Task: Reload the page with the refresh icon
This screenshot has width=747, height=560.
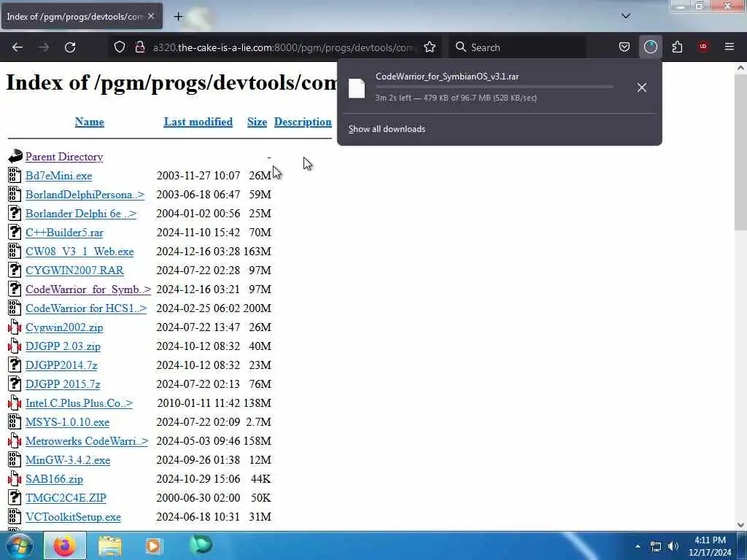Action: (70, 47)
